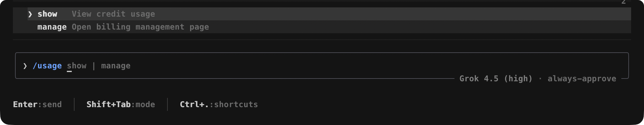This screenshot has width=644, height=125.
Task: Open shortcuts via the Ctrl+.:shortcuts hint
Action: pyautogui.click(x=219, y=104)
